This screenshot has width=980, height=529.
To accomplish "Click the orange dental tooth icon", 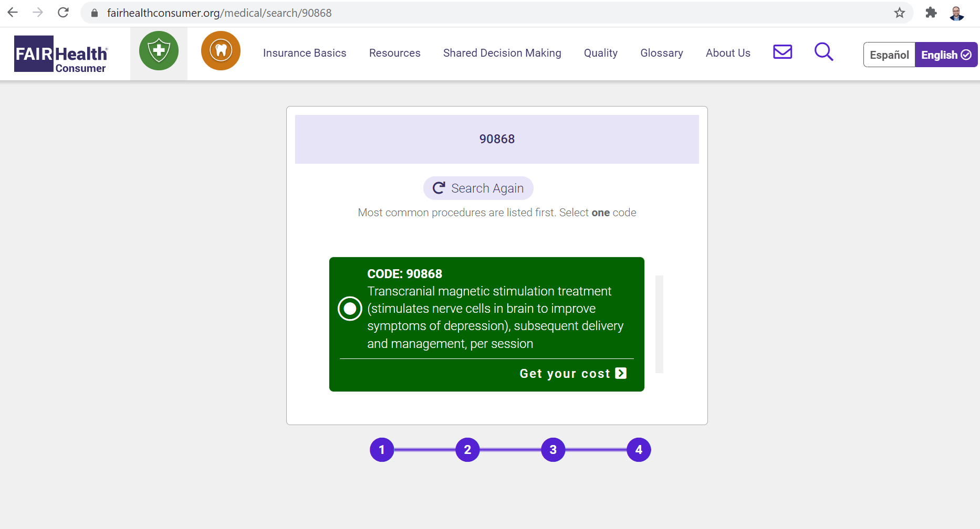I will coord(221,51).
